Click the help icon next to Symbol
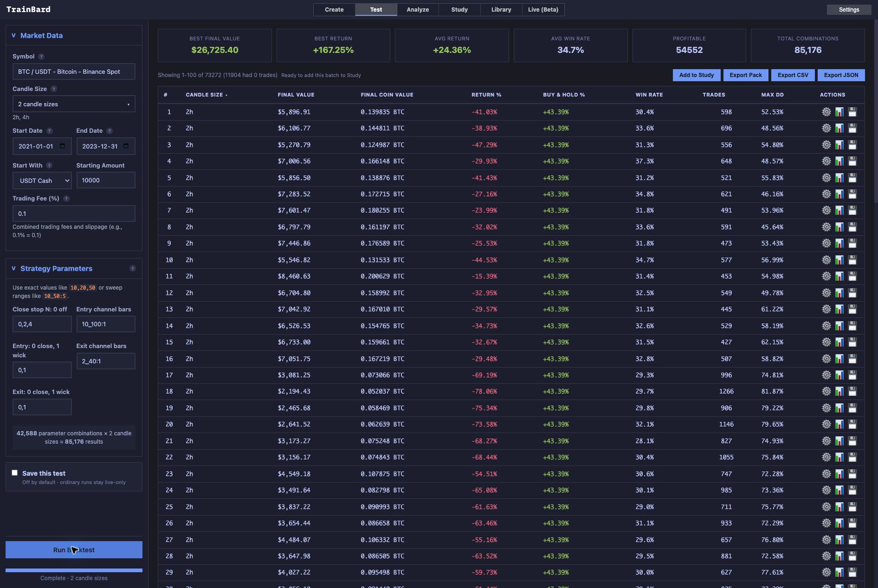 pos(41,57)
